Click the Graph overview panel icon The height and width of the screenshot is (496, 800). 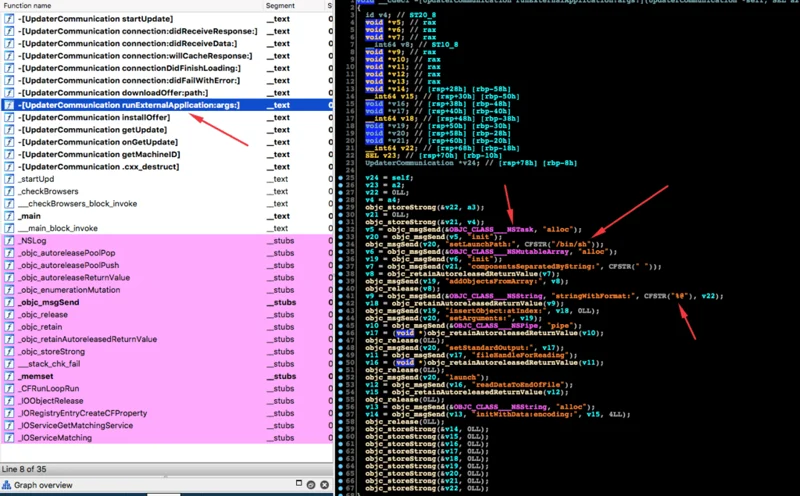pyautogui.click(x=6, y=485)
